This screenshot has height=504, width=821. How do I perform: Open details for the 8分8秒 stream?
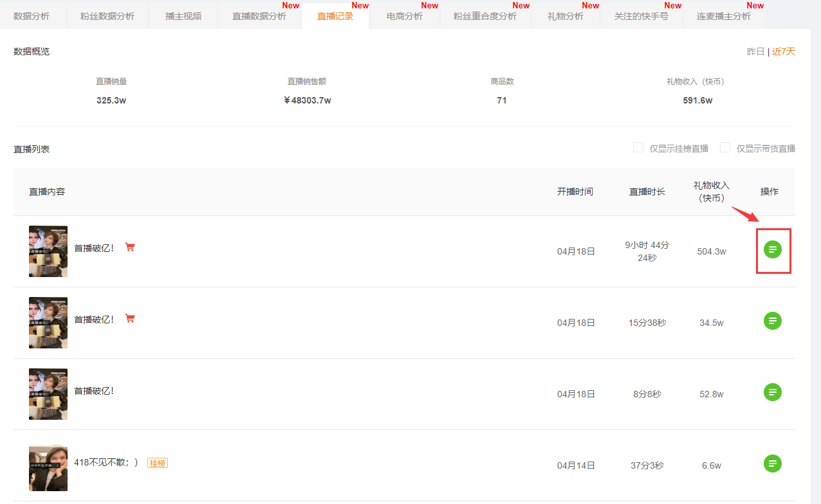pyautogui.click(x=773, y=392)
